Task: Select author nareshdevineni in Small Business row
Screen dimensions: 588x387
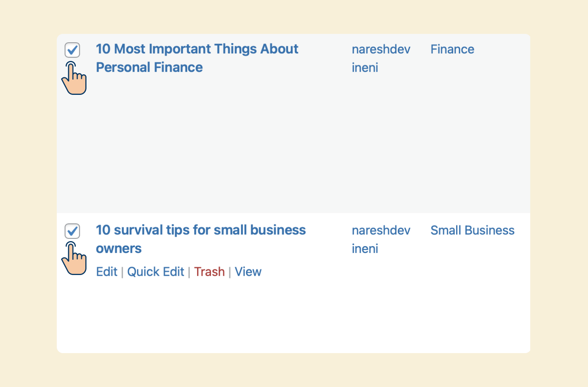Action: (381, 239)
